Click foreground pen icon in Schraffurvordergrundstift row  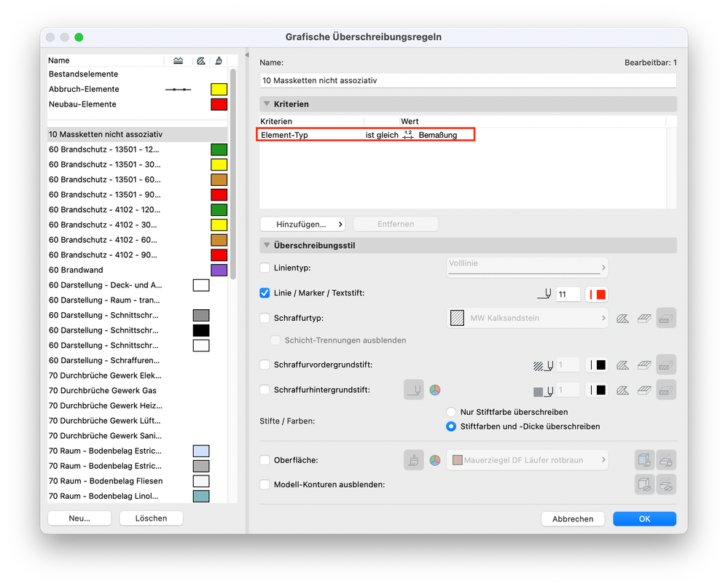point(543,365)
